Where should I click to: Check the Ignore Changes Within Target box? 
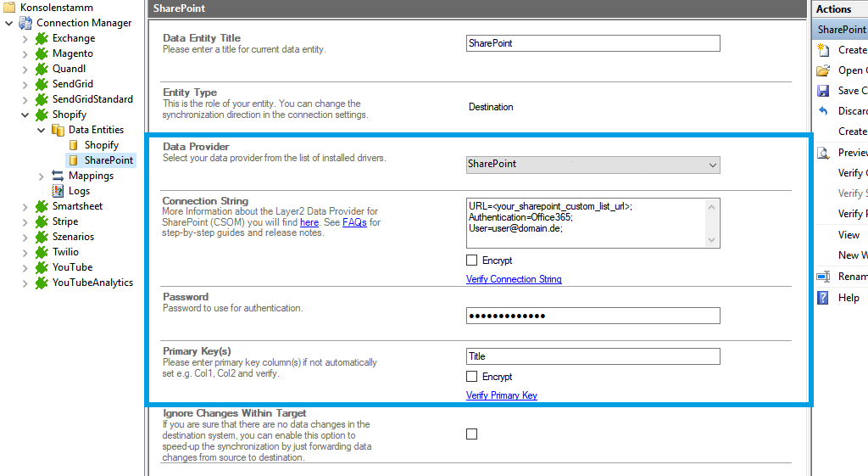472,434
